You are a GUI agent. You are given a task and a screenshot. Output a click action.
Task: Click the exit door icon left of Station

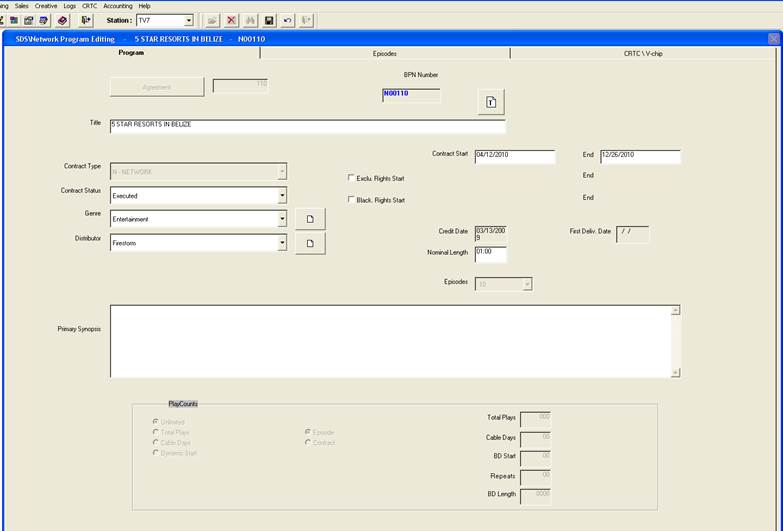pos(86,20)
